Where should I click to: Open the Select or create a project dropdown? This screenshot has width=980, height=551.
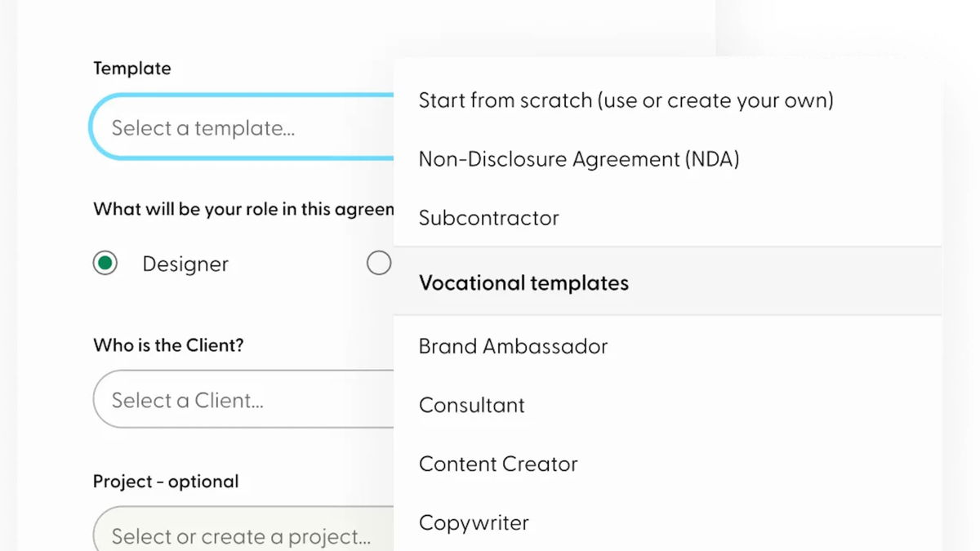(244, 535)
